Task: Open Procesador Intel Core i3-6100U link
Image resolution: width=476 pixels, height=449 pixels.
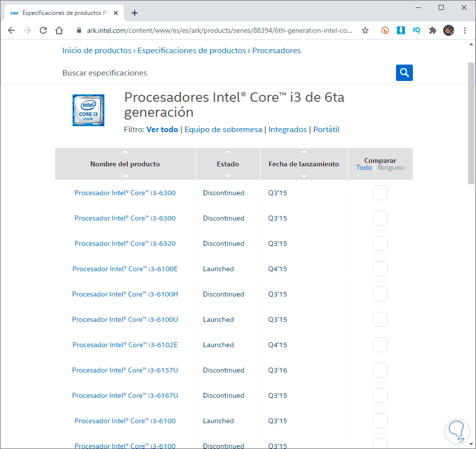Action: pos(125,319)
